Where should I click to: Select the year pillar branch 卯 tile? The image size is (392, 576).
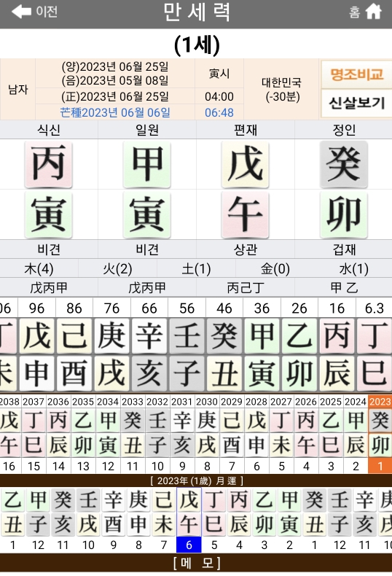(344, 214)
